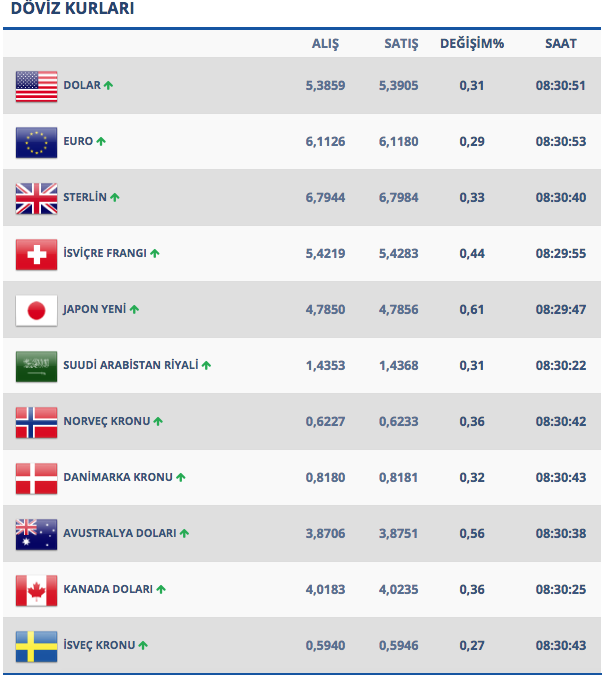The image size is (603, 675).
Task: Click the Canada flag icon
Action: 36,590
